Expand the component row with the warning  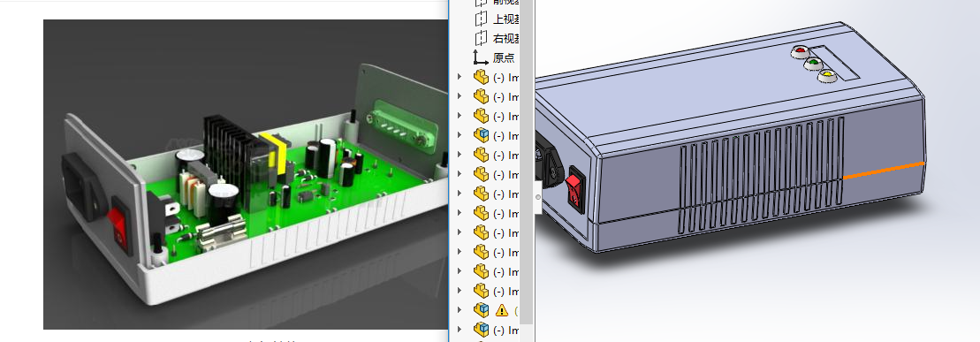click(460, 310)
